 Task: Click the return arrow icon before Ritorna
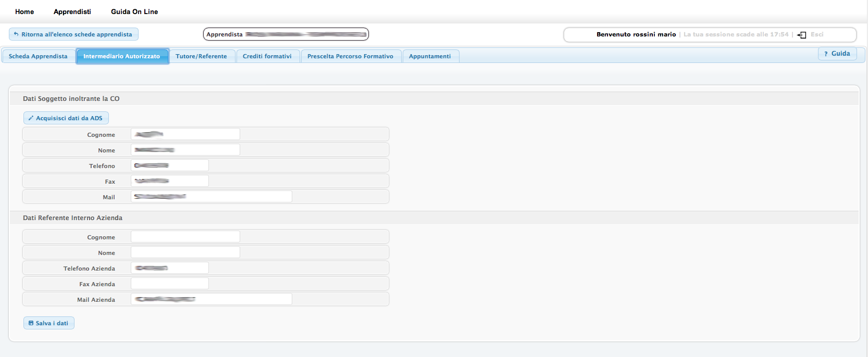(16, 34)
